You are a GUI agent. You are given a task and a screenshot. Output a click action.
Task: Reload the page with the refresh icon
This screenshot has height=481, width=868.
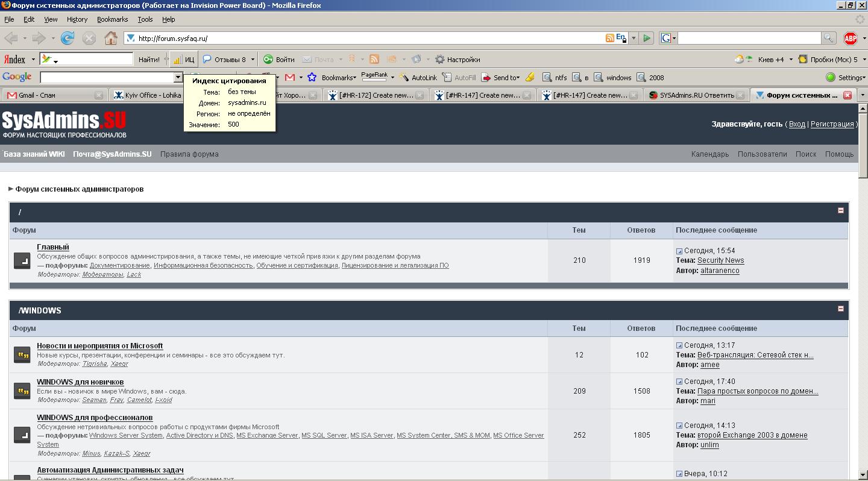[x=68, y=38]
